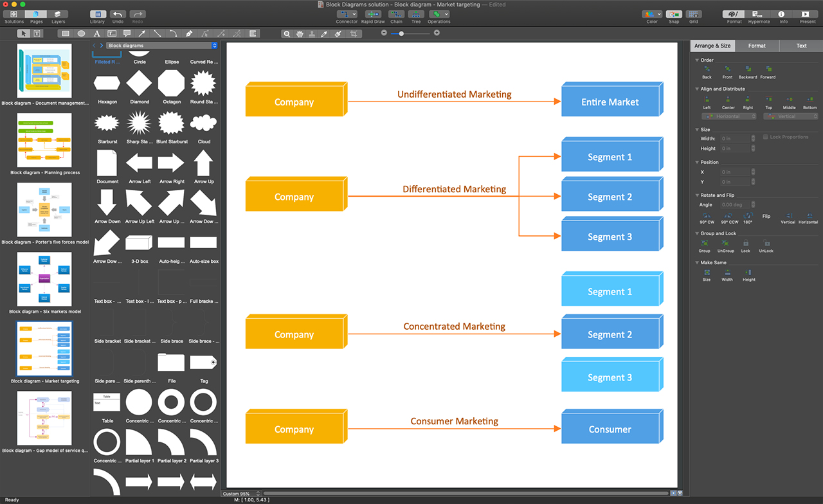Toggle the Library panel

pos(98,14)
